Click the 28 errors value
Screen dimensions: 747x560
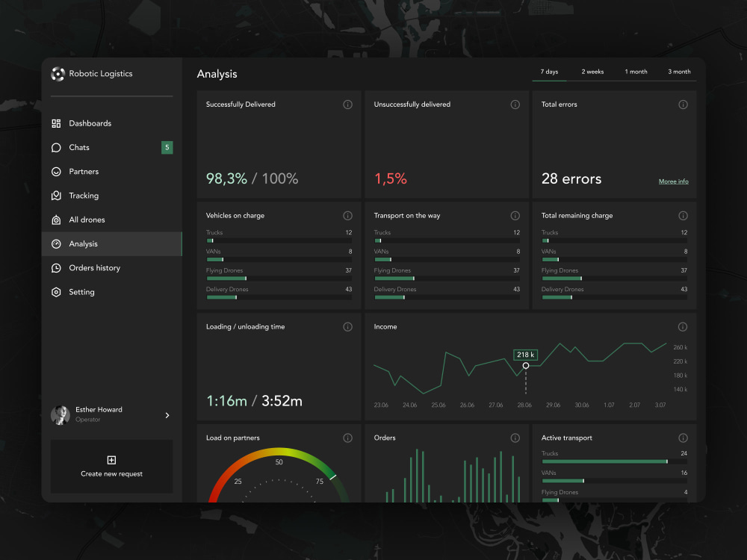[571, 178]
